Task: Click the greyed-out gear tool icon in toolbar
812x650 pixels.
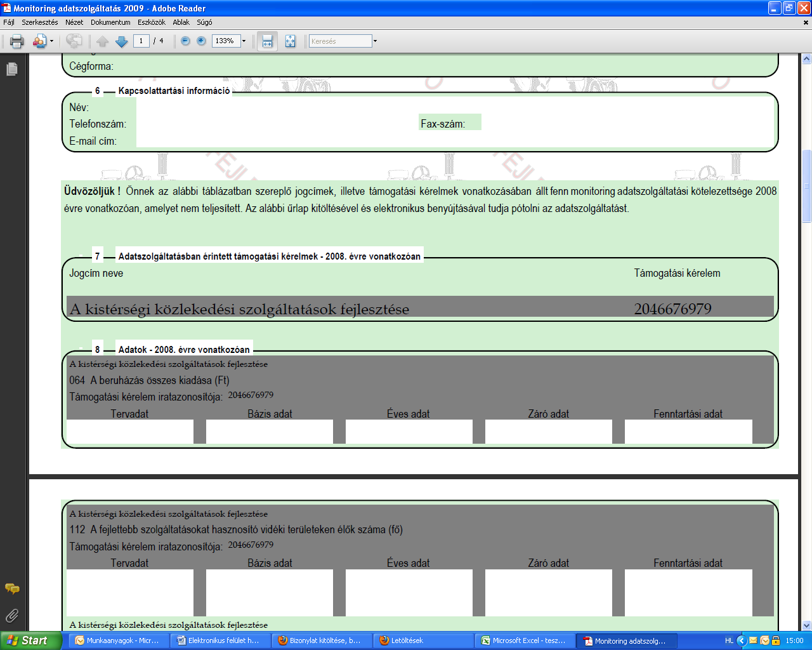Action: pyautogui.click(x=74, y=41)
